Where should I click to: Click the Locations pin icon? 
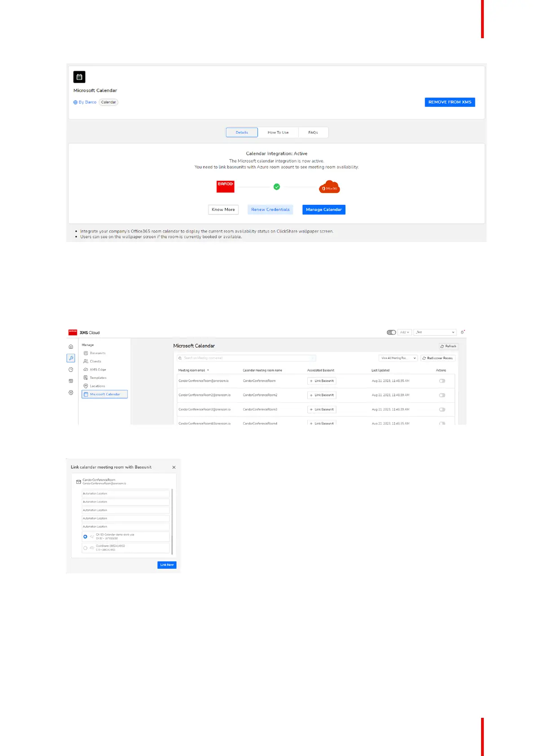[86, 386]
